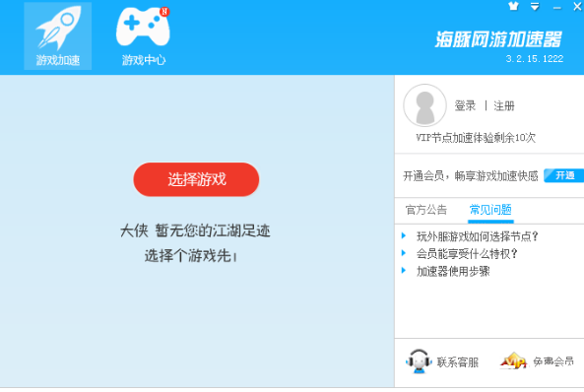Click arrow bullet beside 玩外服游戏如何选择节点
The image size is (584, 392).
click(404, 235)
